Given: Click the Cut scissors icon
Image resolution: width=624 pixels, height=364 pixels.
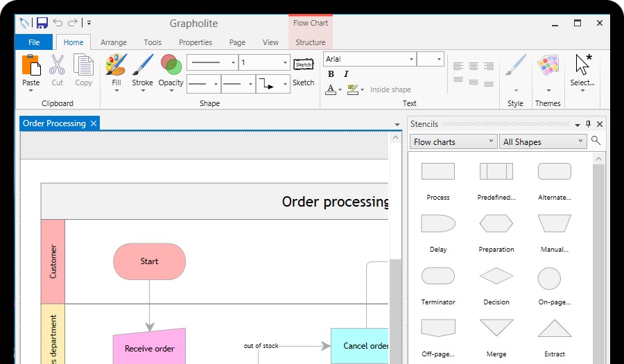Looking at the screenshot, I should (57, 65).
